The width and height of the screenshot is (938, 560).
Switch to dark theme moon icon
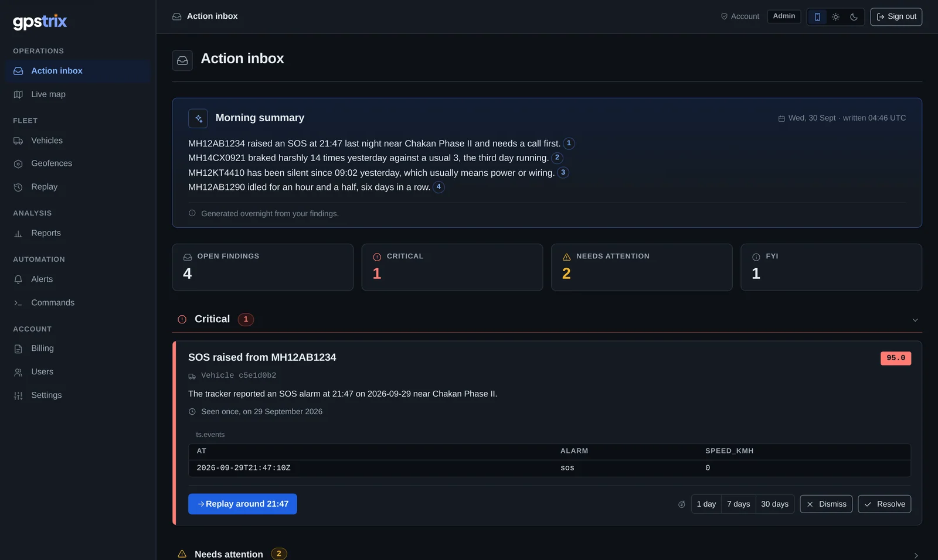tap(854, 17)
